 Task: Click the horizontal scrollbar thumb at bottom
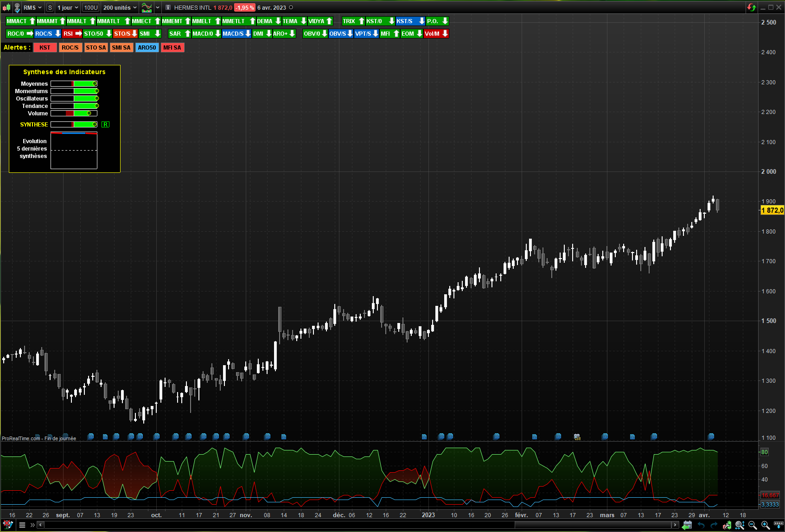coord(593,525)
